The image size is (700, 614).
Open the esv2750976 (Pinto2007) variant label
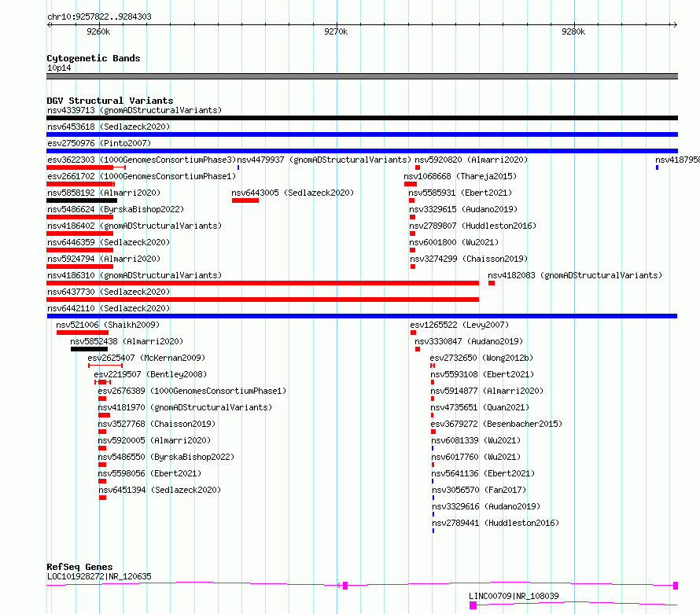pyautogui.click(x=99, y=143)
